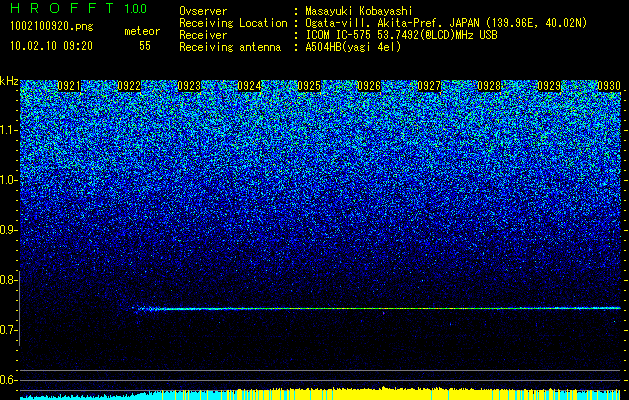Click the 0921 time marker
The image size is (629, 400).
point(69,86)
